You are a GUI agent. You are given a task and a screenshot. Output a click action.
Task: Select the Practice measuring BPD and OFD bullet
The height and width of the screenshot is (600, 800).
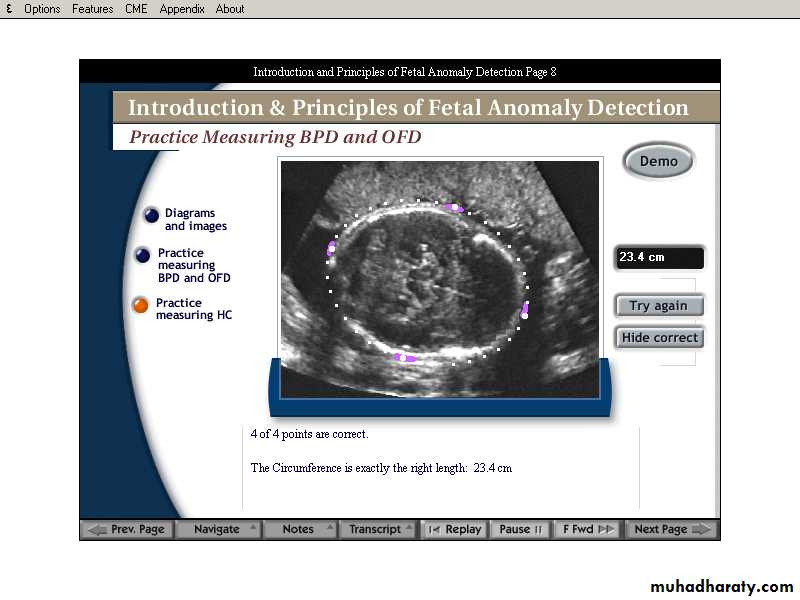(143, 256)
